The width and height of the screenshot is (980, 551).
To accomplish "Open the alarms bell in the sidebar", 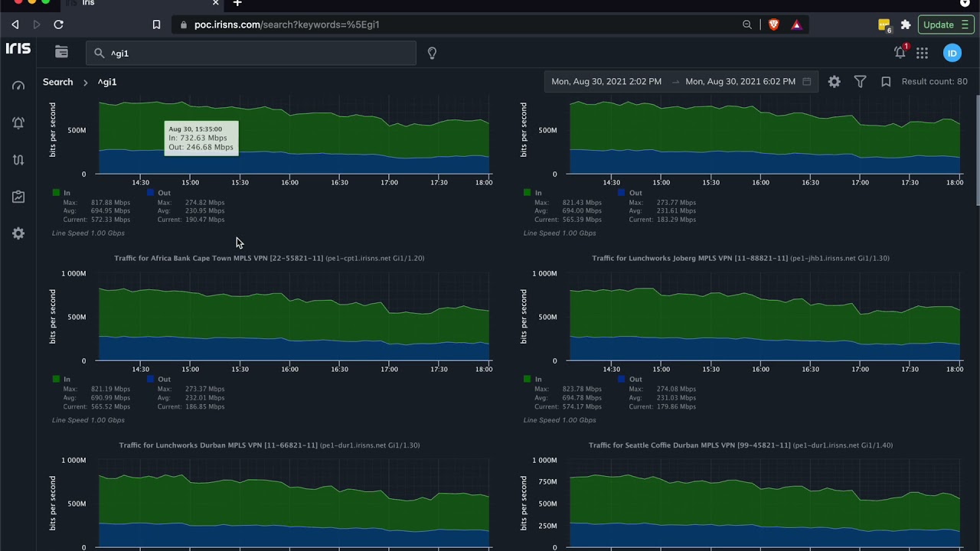I will 18,122.
